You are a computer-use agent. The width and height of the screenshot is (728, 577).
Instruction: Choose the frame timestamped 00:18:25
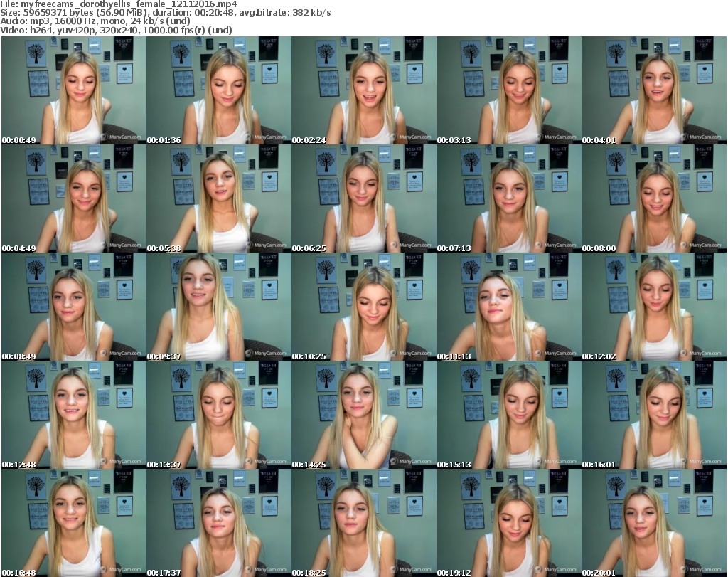(363, 523)
